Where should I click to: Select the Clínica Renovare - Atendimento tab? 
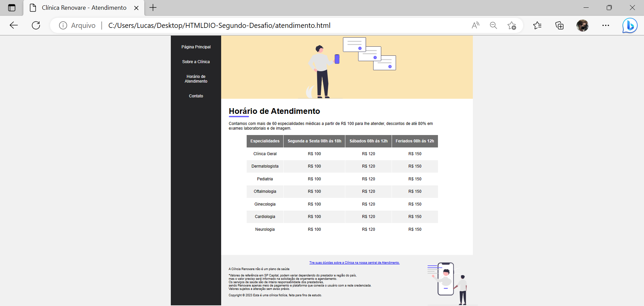click(83, 7)
